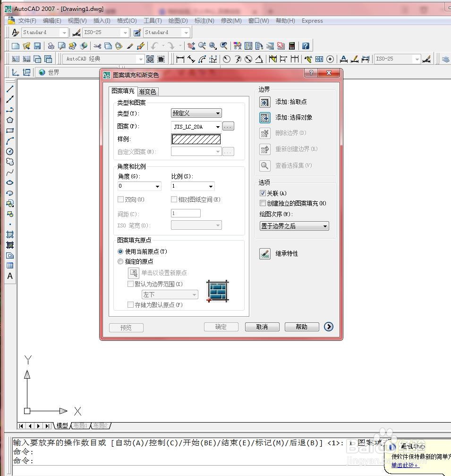The image size is (451, 476).
Task: Click the Cut scissors icon in toolbar
Action: pyautogui.click(x=97, y=46)
